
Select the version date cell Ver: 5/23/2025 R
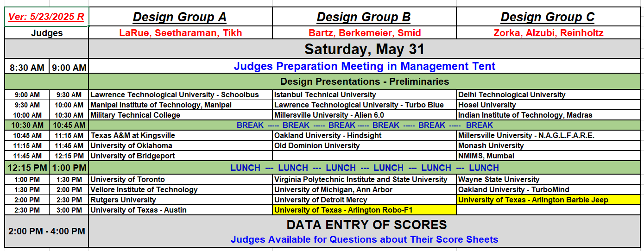46,17
